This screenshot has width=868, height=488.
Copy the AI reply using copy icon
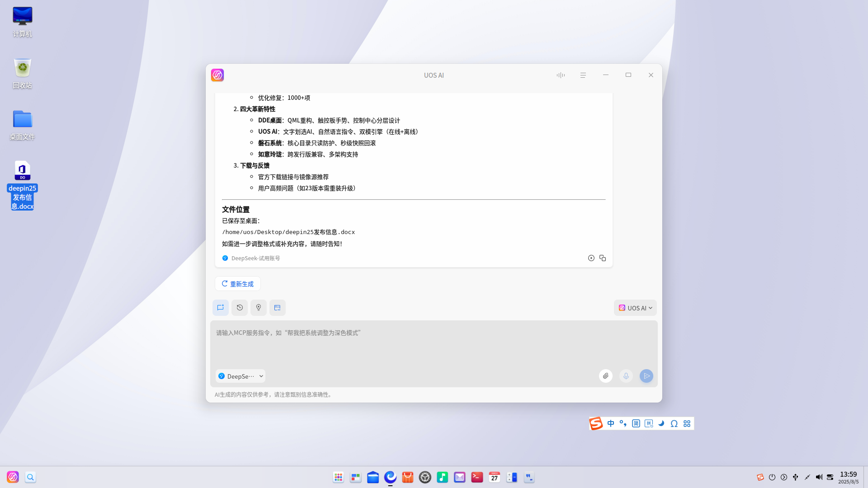[603, 258]
